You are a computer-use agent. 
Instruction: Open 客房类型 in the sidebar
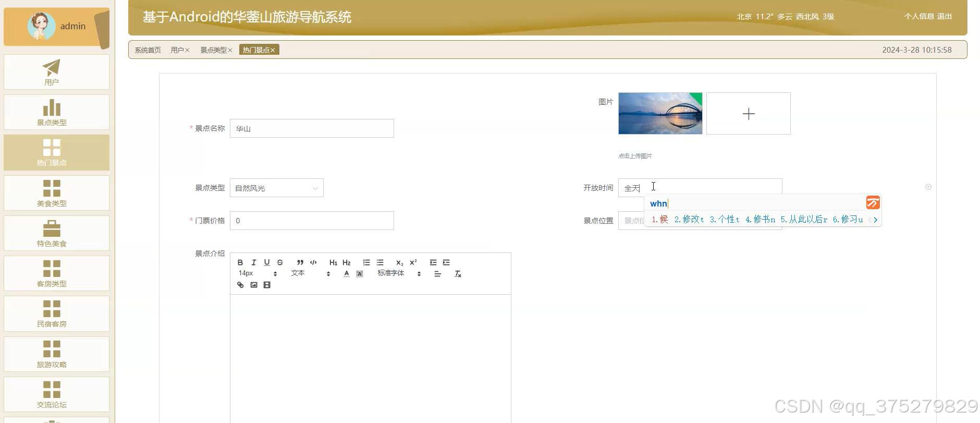click(56, 273)
